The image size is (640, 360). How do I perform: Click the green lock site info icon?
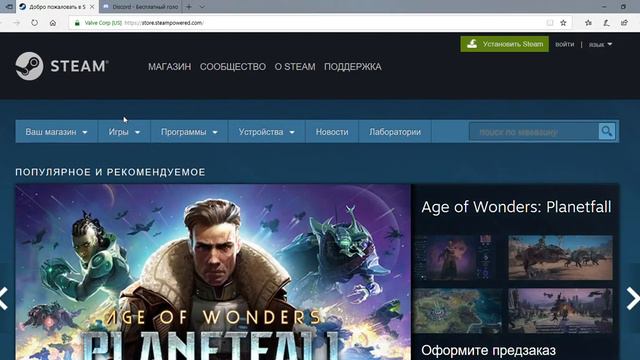[77, 23]
